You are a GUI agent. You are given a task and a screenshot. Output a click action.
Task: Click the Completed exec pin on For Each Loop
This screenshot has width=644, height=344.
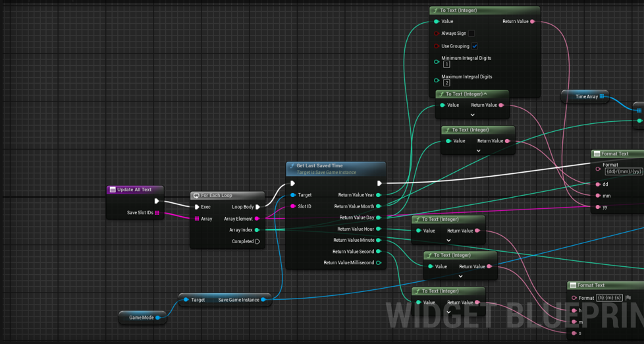coord(257,241)
